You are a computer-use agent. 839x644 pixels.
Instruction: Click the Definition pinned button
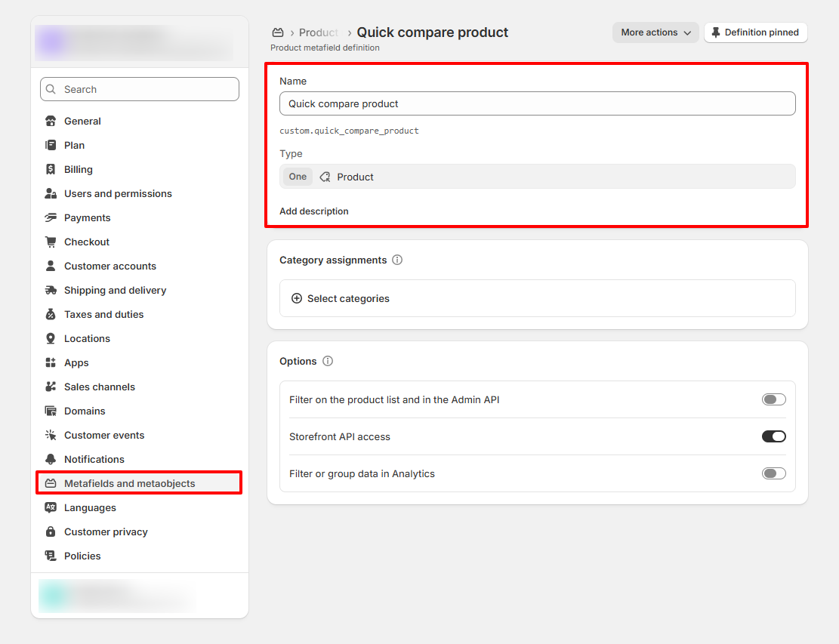pos(755,32)
